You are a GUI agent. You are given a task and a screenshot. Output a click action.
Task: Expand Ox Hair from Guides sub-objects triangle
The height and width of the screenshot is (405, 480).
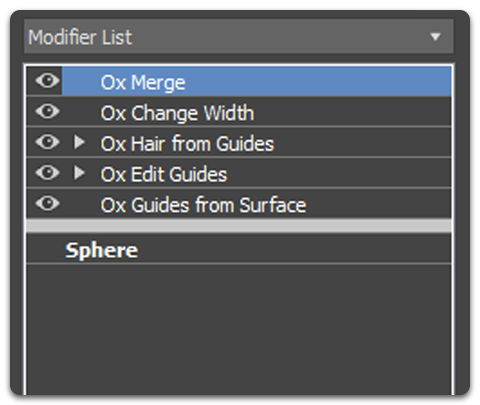pyautogui.click(x=79, y=142)
